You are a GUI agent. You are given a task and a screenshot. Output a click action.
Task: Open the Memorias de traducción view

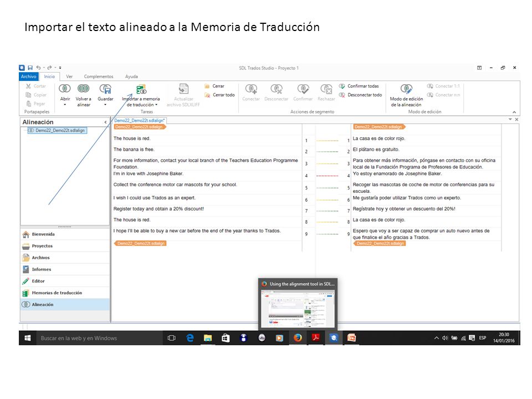[x=65, y=293]
